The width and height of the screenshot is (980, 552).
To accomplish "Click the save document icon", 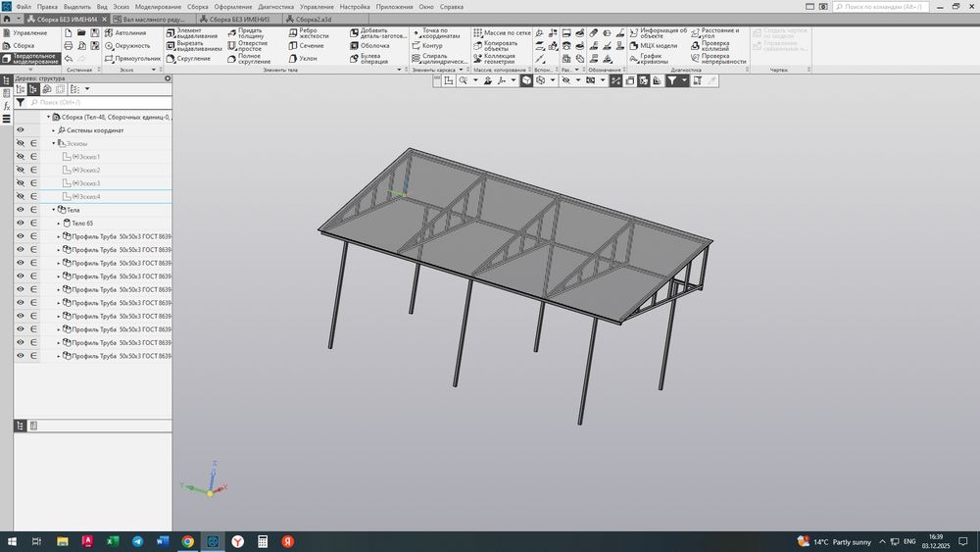I will pos(94,32).
